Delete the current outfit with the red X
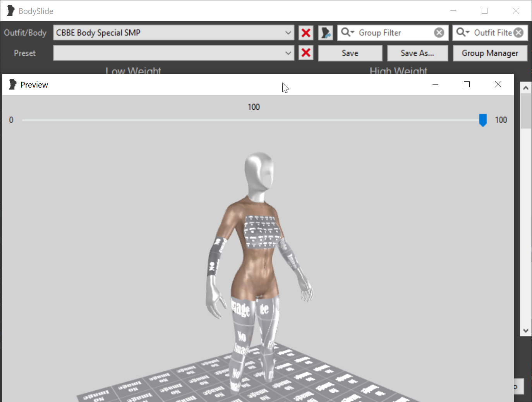 point(306,33)
